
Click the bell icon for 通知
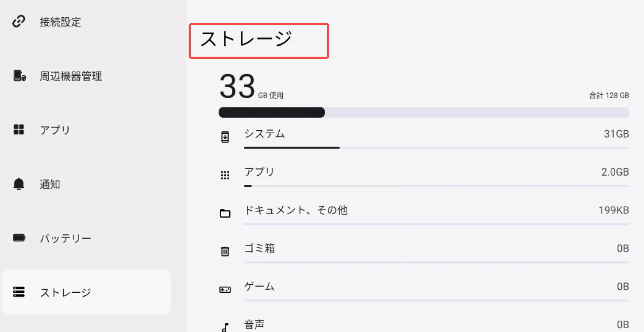click(x=19, y=184)
